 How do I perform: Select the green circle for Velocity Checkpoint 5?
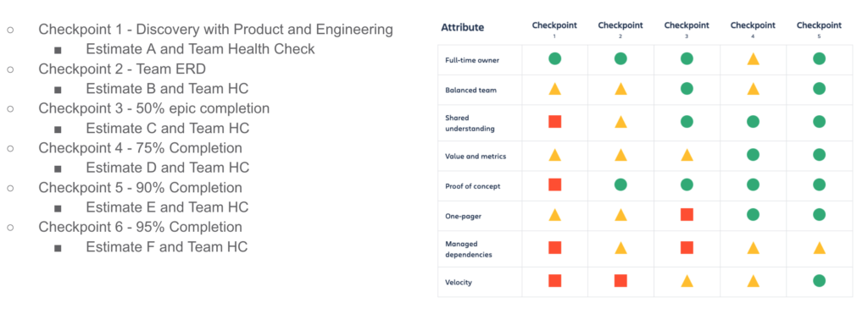(820, 281)
